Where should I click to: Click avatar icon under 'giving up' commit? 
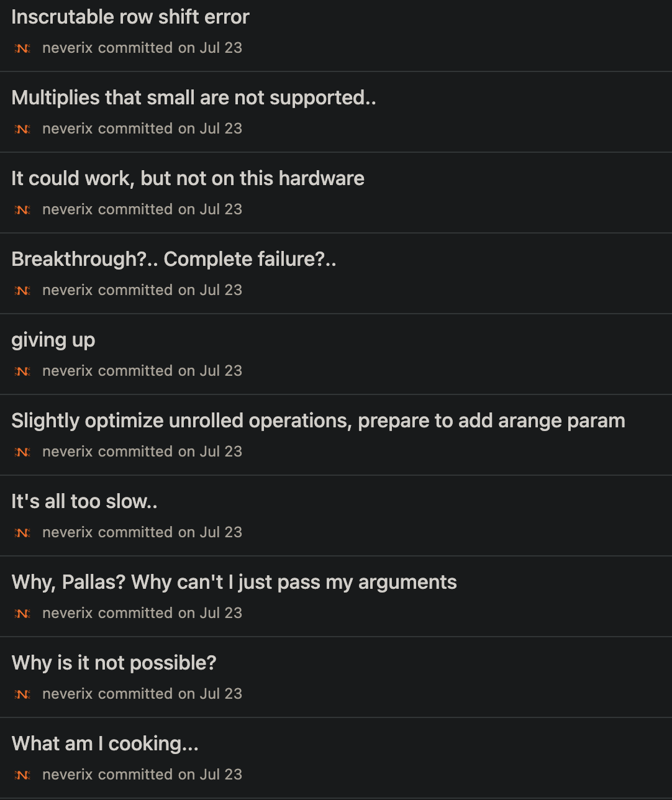coord(22,371)
